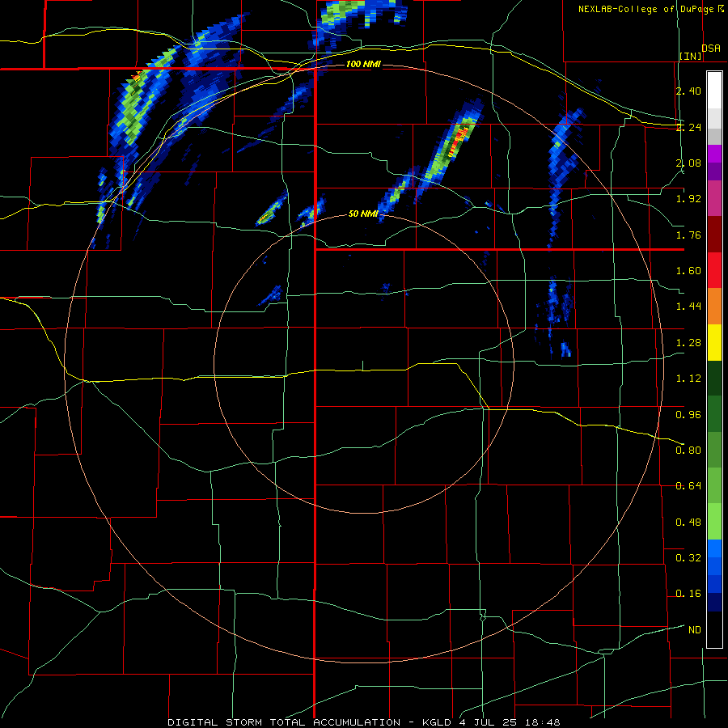The image size is (728, 728).
Task: Select the ND legend label
Action: 695,630
